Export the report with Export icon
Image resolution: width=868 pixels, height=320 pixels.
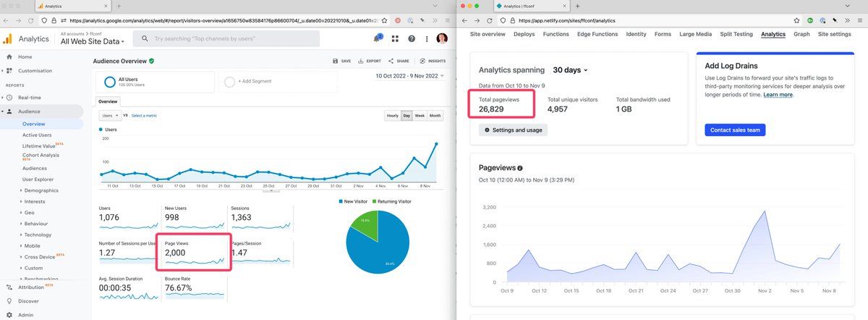point(370,62)
